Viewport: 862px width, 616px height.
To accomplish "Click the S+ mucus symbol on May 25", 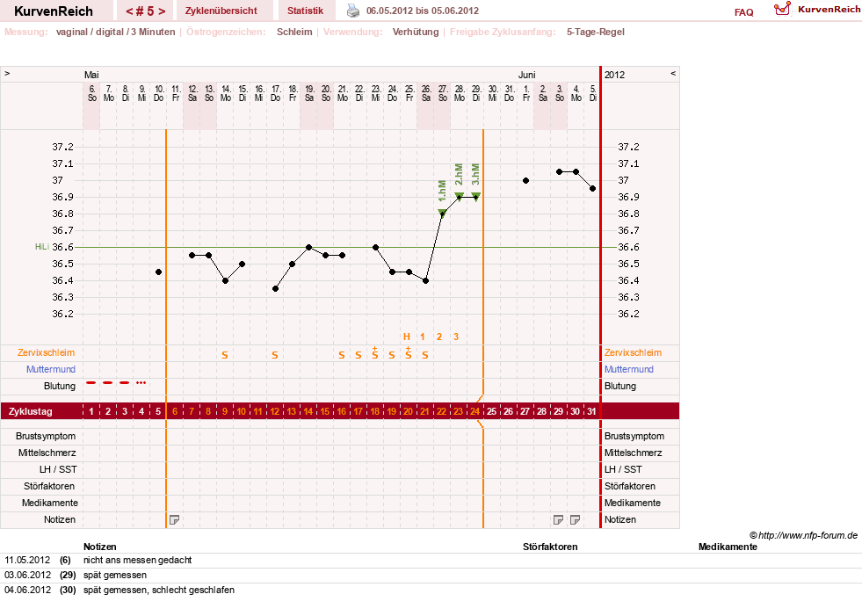I will (x=409, y=353).
